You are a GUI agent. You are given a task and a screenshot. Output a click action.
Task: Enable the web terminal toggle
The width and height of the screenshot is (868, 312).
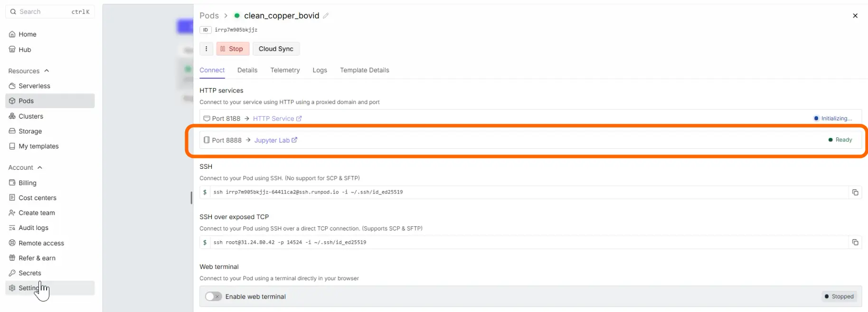pyautogui.click(x=213, y=296)
